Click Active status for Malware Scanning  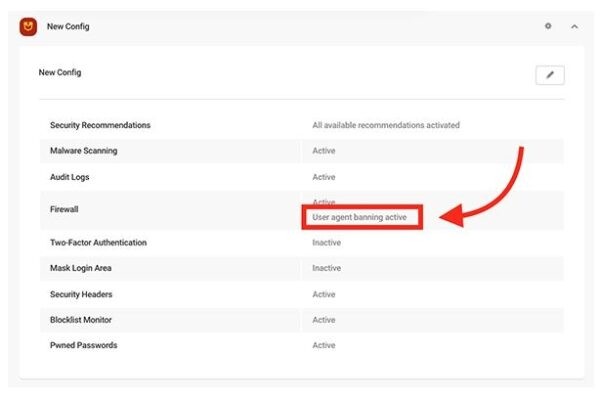point(324,151)
